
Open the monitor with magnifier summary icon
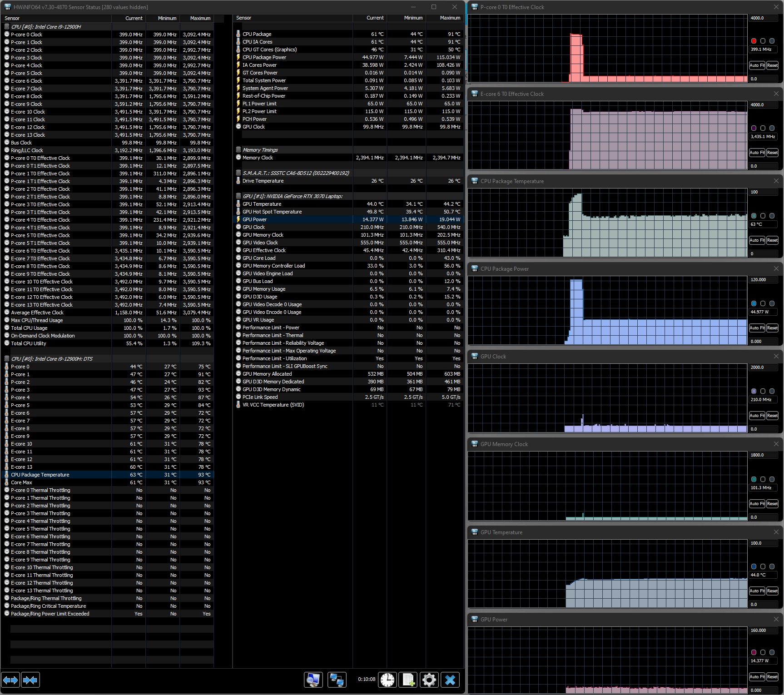313,680
